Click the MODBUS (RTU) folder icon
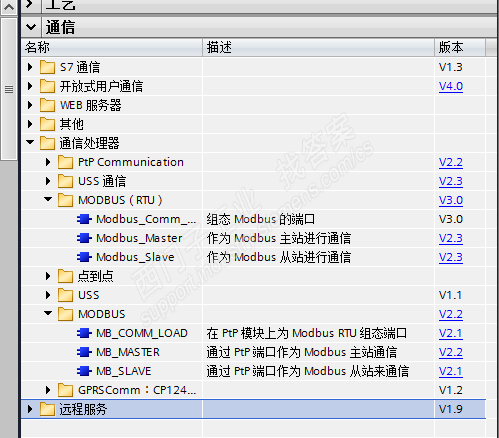Screen dimensions: 499x438 point(65,200)
